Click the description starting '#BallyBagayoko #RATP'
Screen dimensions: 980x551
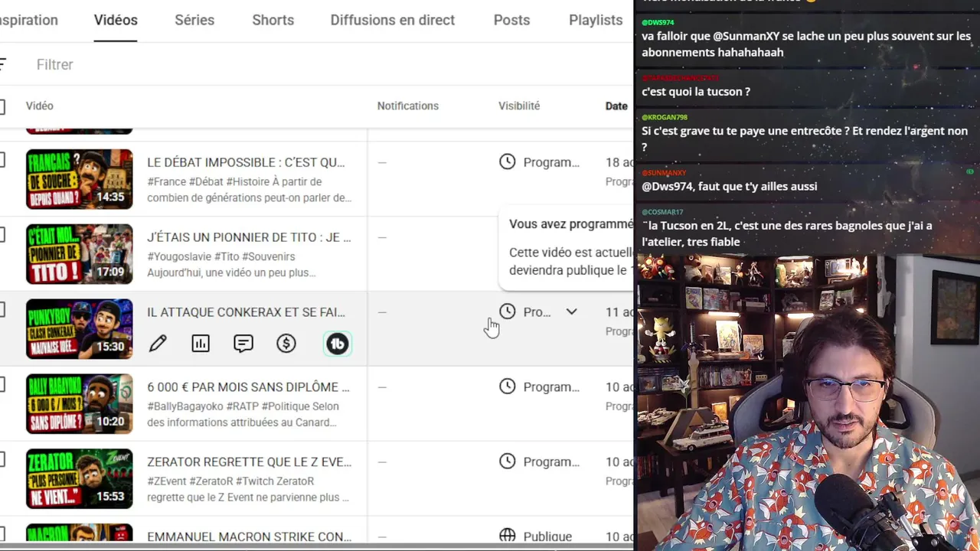coord(243,415)
